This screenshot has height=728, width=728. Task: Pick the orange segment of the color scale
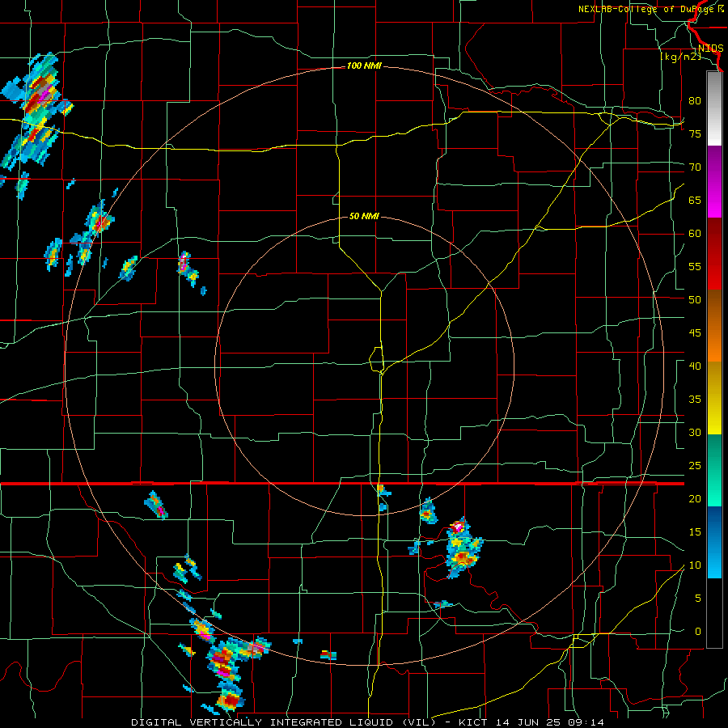pos(714,325)
